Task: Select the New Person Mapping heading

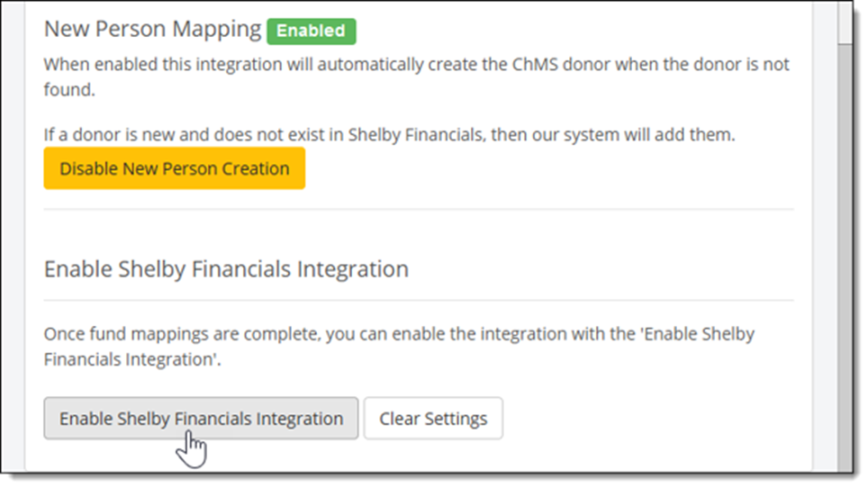Action: (x=152, y=29)
